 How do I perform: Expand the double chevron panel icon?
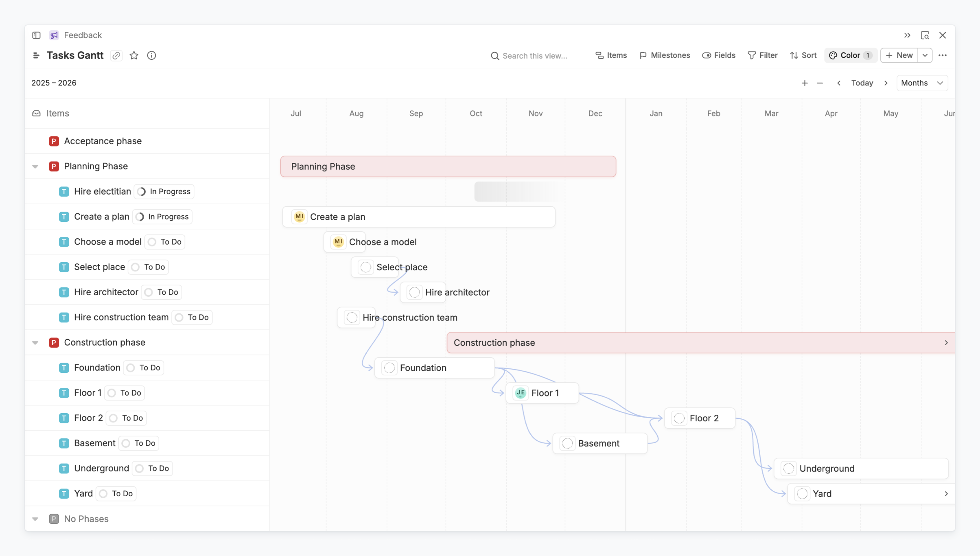907,35
